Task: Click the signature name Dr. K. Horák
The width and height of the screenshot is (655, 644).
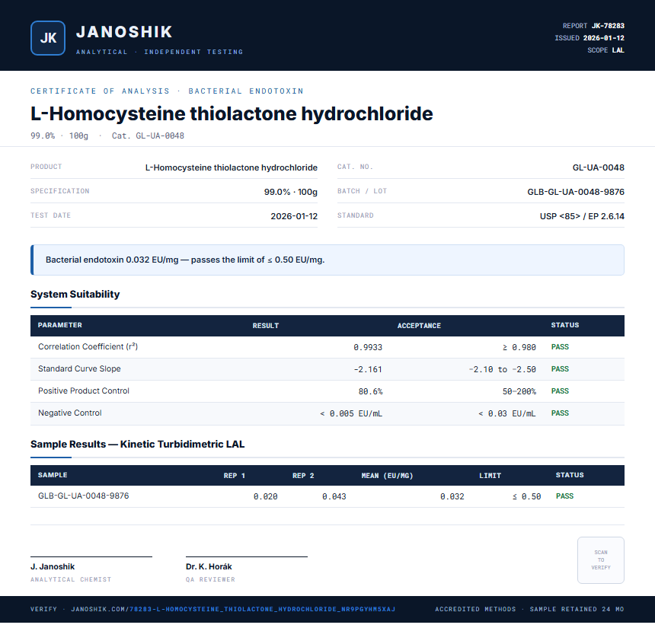Action: coord(209,567)
